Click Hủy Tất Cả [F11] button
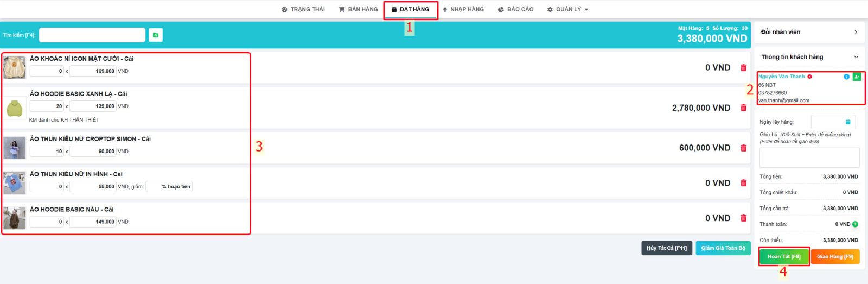Viewport: 868px width, 284px height. pyautogui.click(x=666, y=248)
